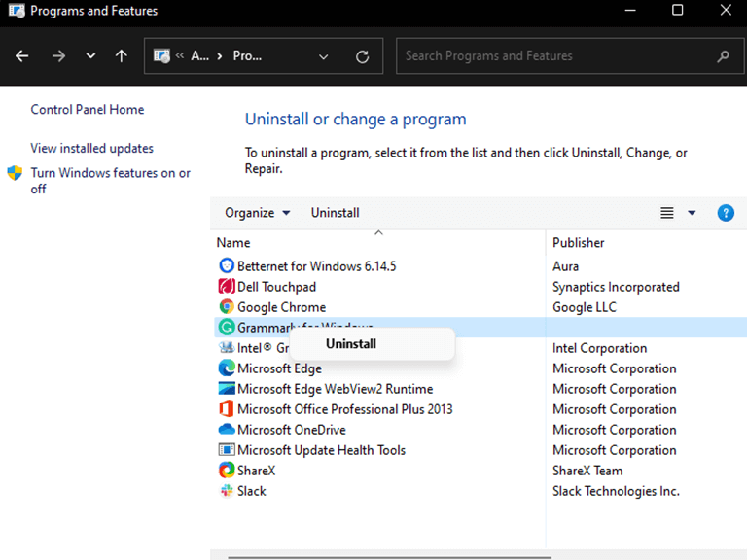This screenshot has width=747, height=560.
Task: Sort by the Publisher column header
Action: 579,243
